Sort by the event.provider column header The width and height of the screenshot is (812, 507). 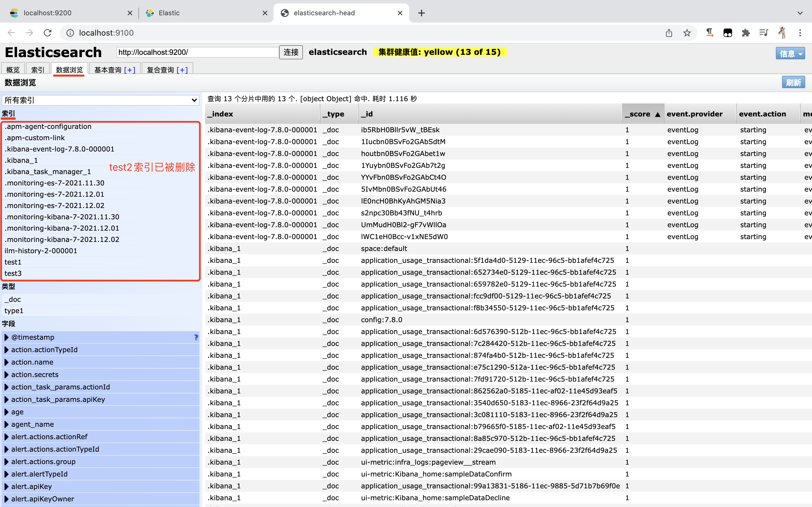(700, 114)
